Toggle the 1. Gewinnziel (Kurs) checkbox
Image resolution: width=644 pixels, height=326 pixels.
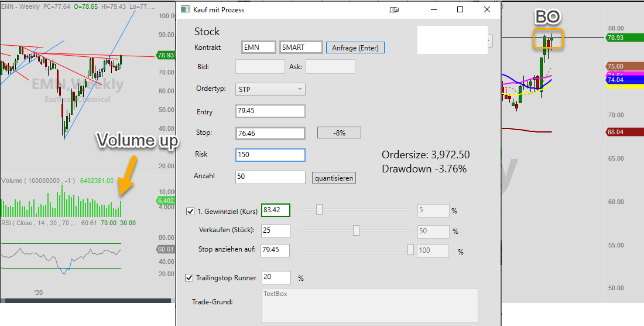[x=190, y=211]
